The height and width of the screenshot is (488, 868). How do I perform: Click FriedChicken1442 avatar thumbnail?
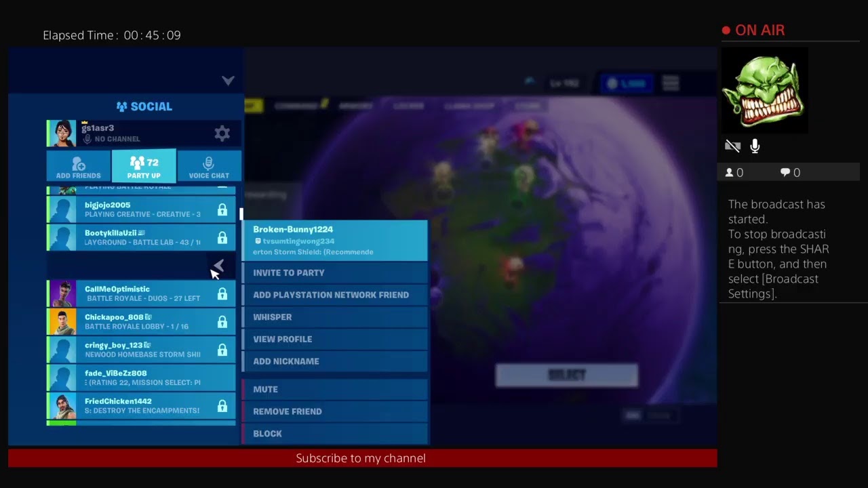tap(63, 405)
